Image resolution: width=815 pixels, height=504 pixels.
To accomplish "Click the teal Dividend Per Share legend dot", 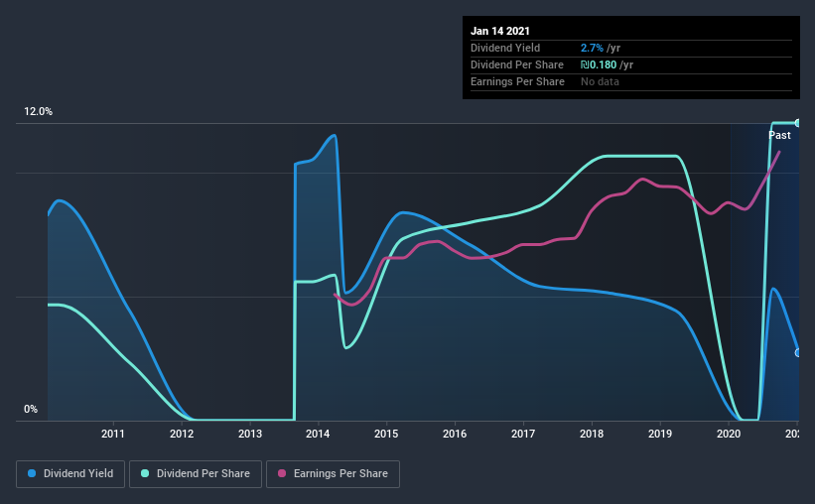I will [x=145, y=473].
